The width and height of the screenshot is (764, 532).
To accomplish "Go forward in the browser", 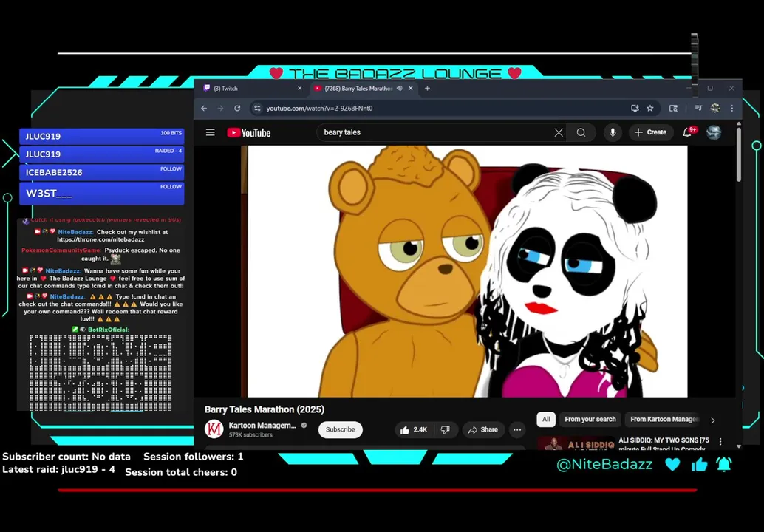I will 221,108.
